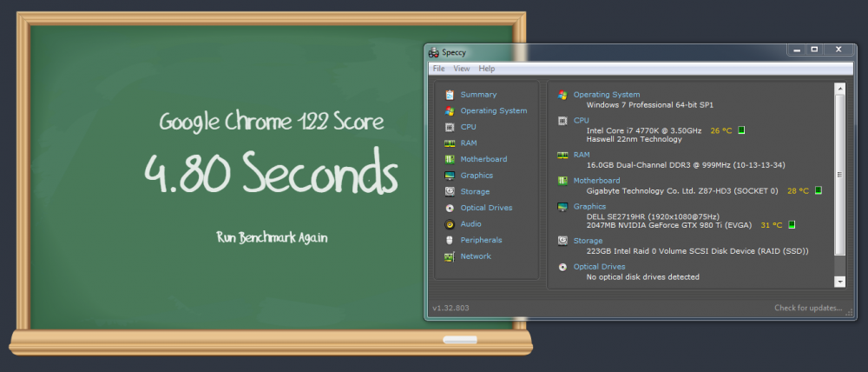Image resolution: width=868 pixels, height=372 pixels.
Task: Open the View menu
Action: [461, 69]
